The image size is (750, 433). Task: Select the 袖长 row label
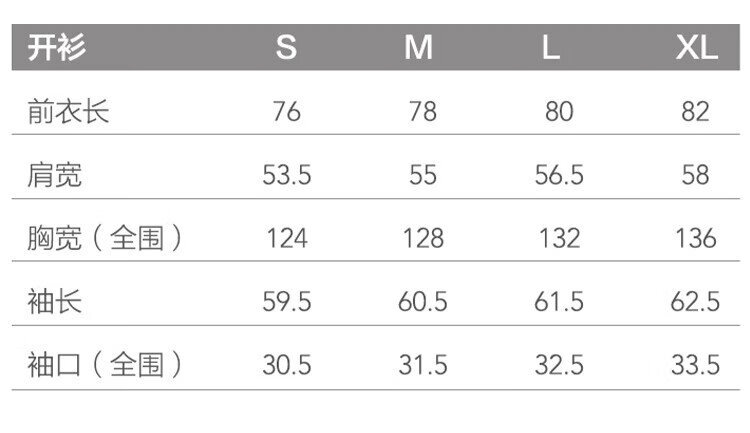[55, 301]
